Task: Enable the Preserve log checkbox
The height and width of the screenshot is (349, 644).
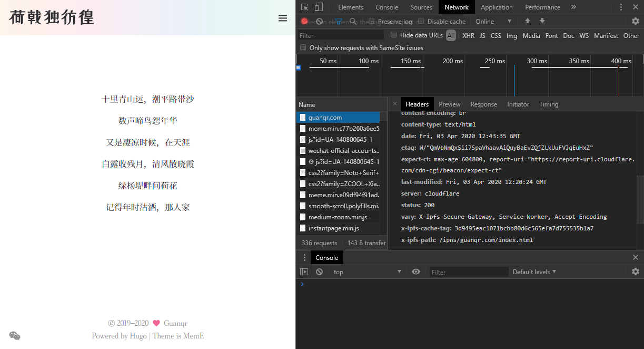Action: coord(372,21)
